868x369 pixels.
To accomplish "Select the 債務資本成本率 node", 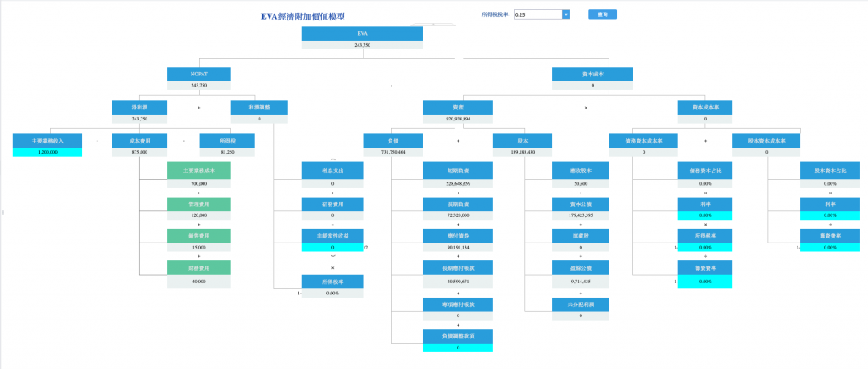I will (x=643, y=141).
